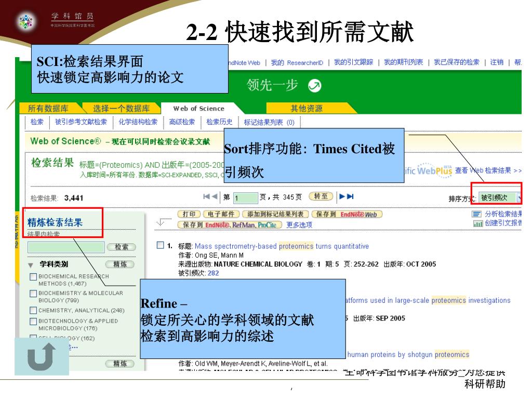
Task: Click the return U-turn arrow icon
Action: tap(42, 356)
